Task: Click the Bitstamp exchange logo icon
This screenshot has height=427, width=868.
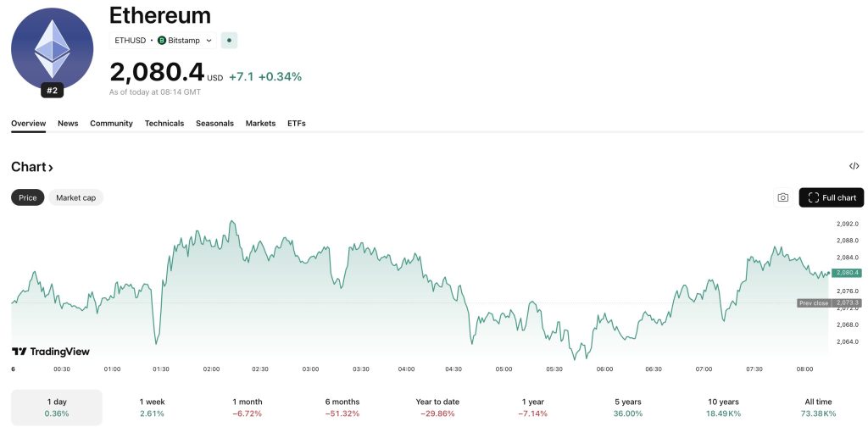Action: [162, 40]
